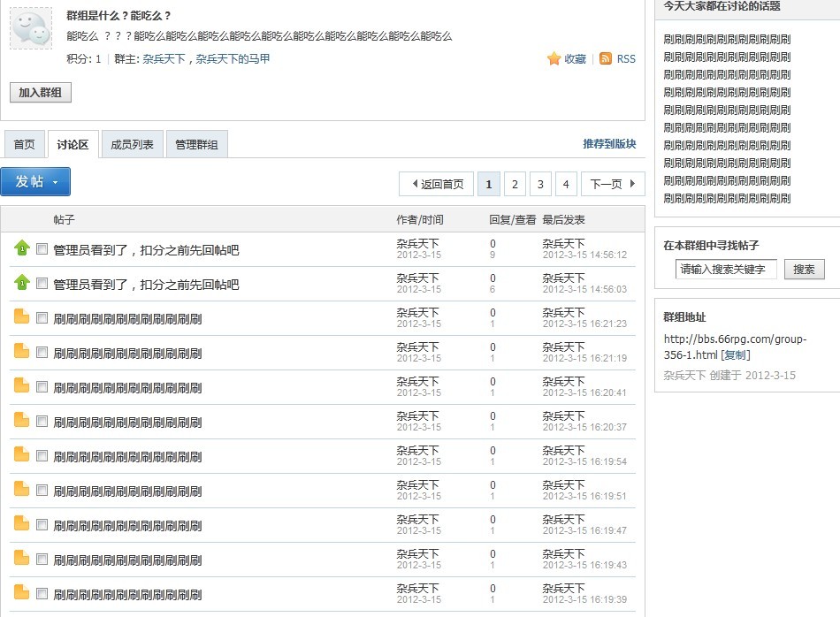Click the 下一页 next page button
840x617 pixels.
[613, 184]
